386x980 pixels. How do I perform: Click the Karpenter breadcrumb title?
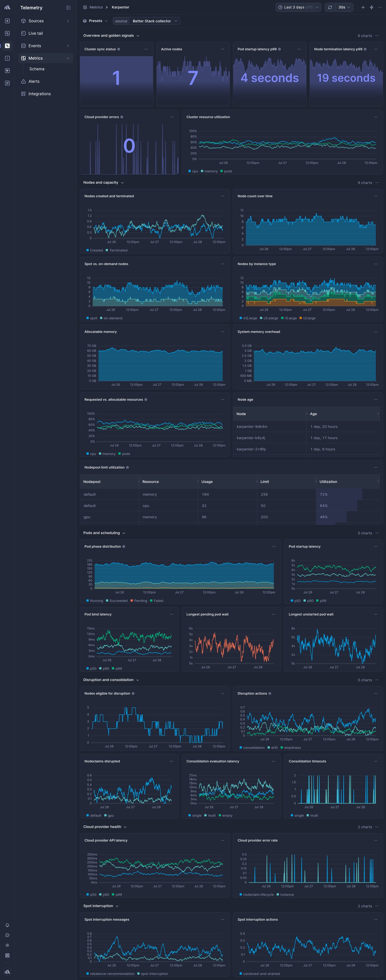[x=120, y=7]
